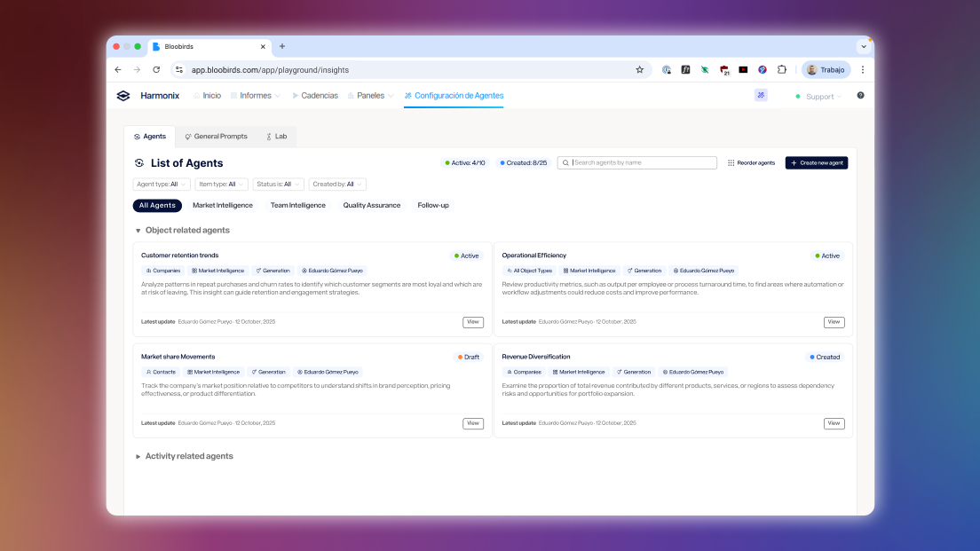Open the Status is filter dropdown
The height and width of the screenshot is (551, 980).
click(x=278, y=185)
